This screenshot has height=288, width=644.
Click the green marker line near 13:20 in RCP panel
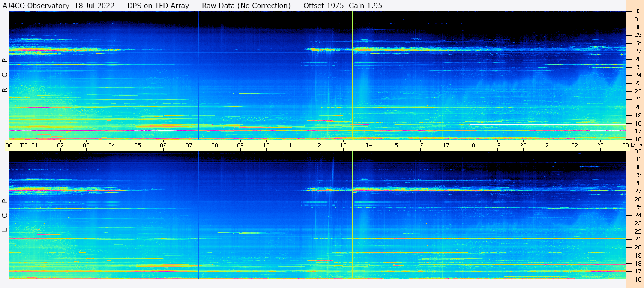(x=352, y=75)
